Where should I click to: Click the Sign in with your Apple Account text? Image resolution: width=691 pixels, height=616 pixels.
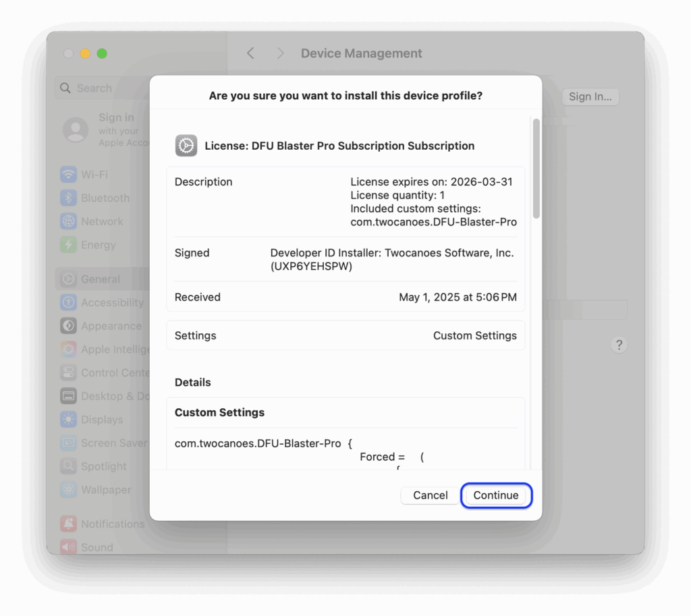click(x=124, y=130)
